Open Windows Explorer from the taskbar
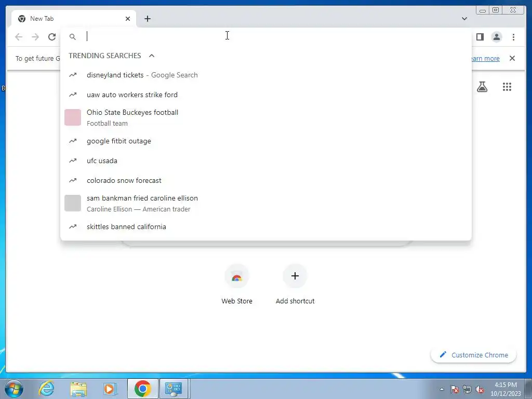 [78, 389]
